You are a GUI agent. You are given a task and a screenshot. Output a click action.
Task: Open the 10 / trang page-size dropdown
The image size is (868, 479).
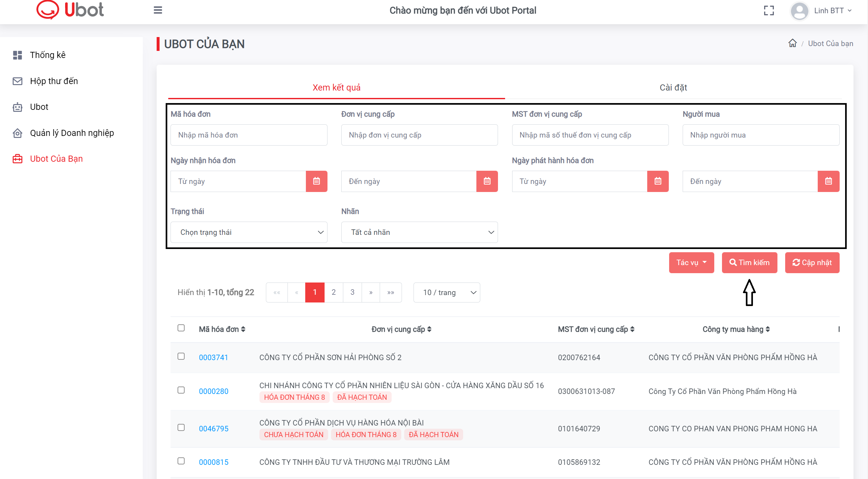click(x=446, y=292)
